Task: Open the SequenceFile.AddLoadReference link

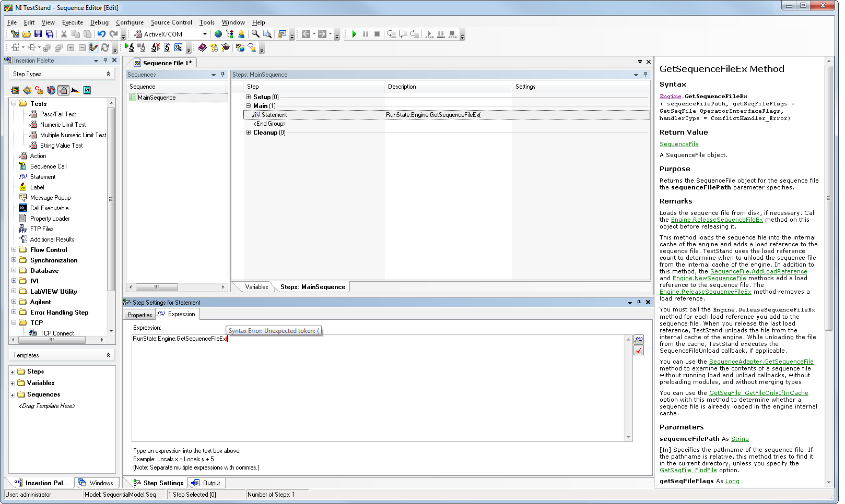Action: click(759, 271)
